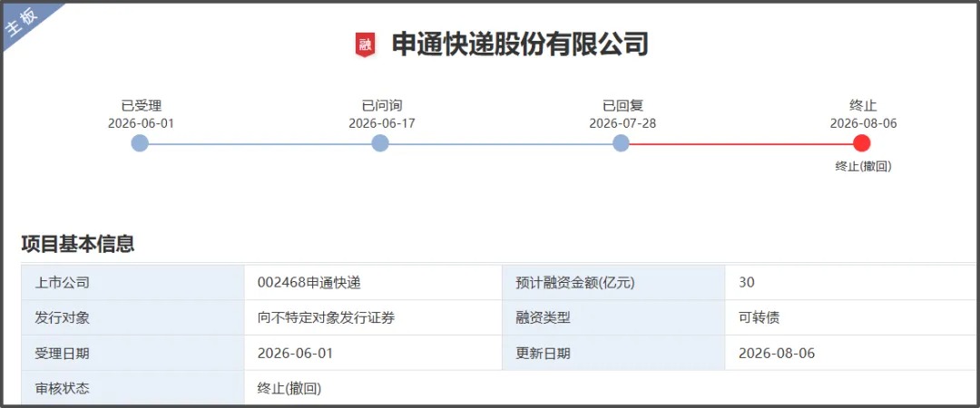The image size is (980, 408).
Task: Click the timeline date 2026-06-17
Action: [x=382, y=123]
